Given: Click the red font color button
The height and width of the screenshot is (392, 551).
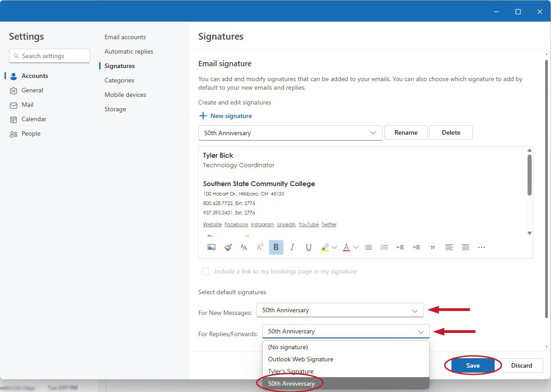Looking at the screenshot, I should click(x=346, y=247).
